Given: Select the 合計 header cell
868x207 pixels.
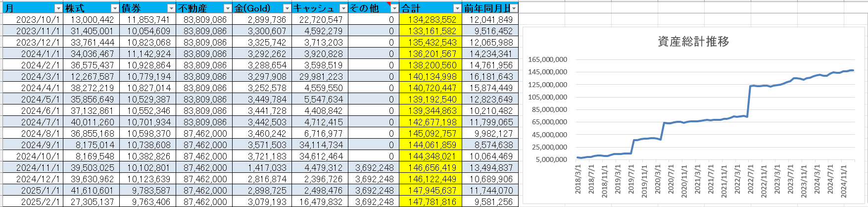Looking at the screenshot, I should point(431,8).
